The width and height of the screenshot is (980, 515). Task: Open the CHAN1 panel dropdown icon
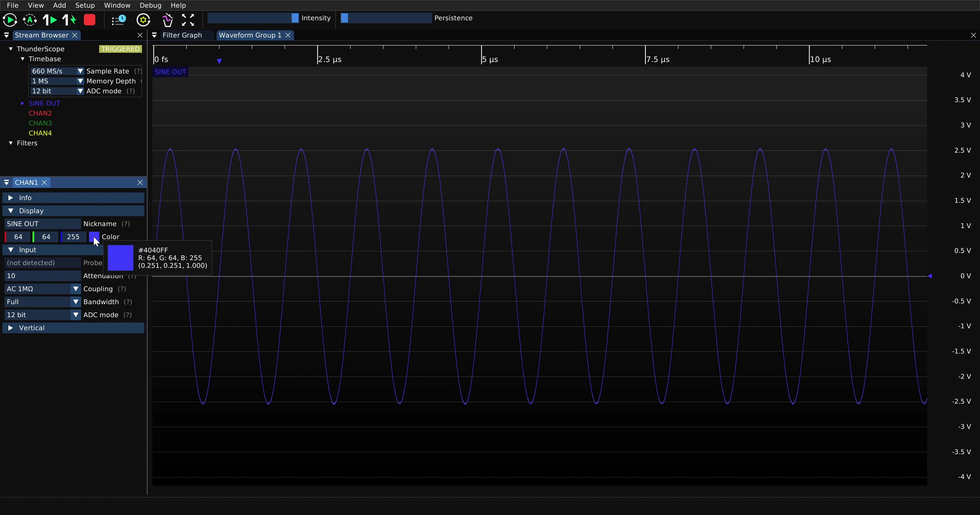(x=7, y=183)
